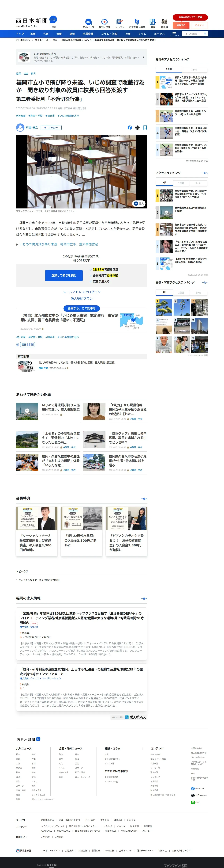Select 1ヶ月 tab in 福岡のアクセスランキング

click(194, 70)
